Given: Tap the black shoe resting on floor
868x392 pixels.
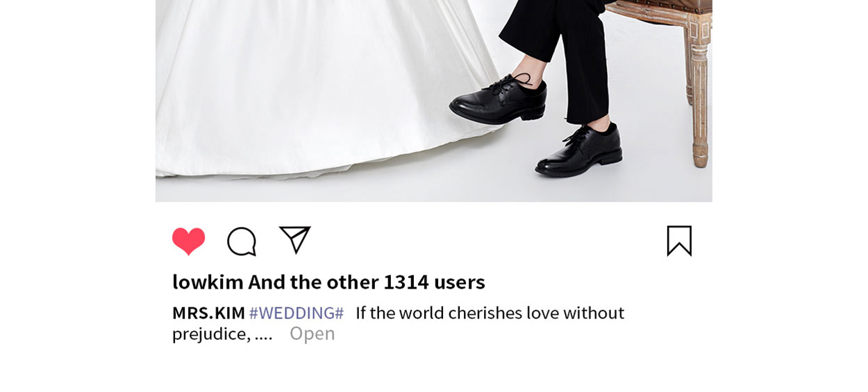Looking at the screenshot, I should coord(579,148).
